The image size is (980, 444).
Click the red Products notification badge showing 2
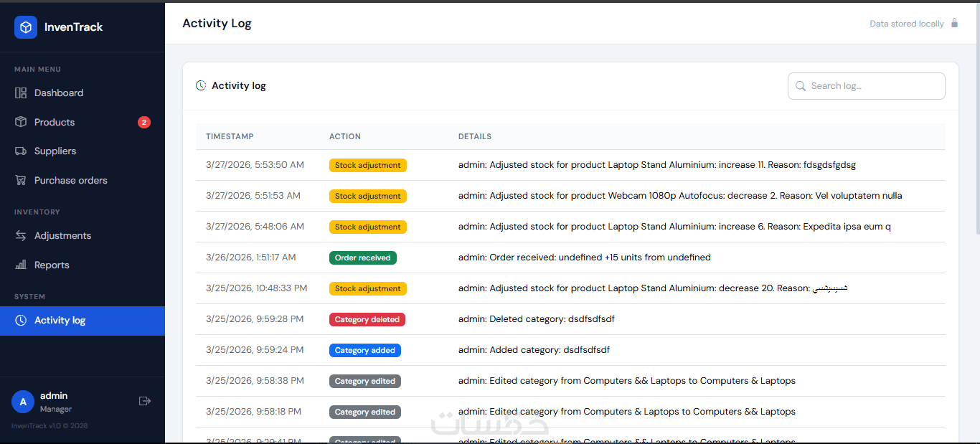point(144,122)
